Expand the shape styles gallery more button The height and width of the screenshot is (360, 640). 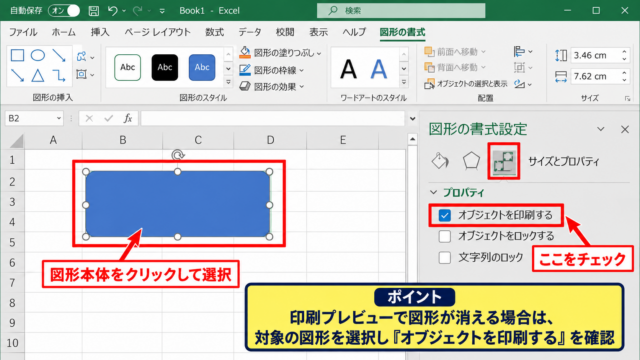pyautogui.click(x=229, y=82)
